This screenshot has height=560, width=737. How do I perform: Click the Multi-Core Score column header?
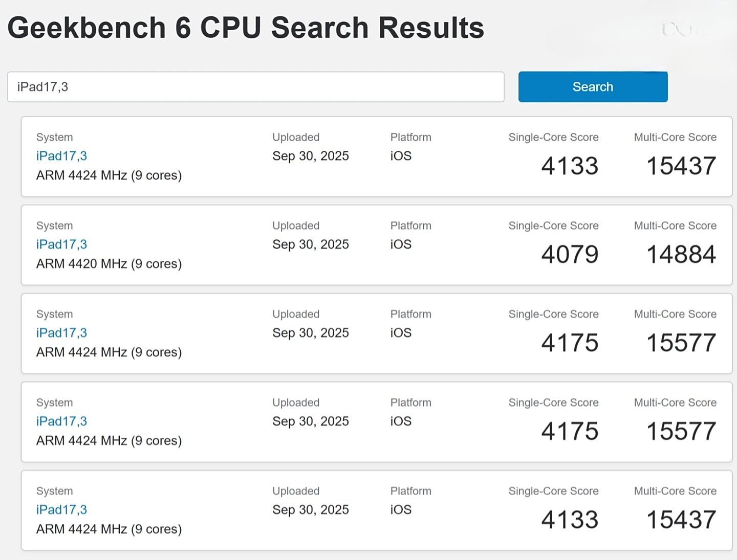tap(675, 137)
